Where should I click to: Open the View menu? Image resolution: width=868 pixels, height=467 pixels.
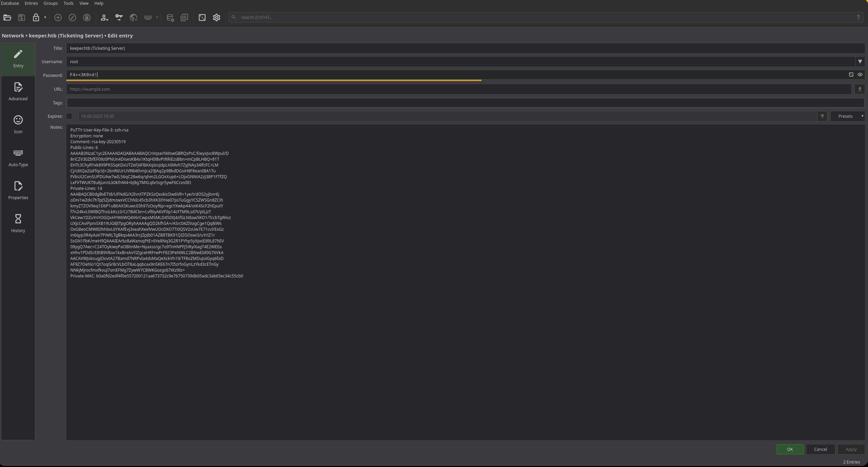pos(84,3)
